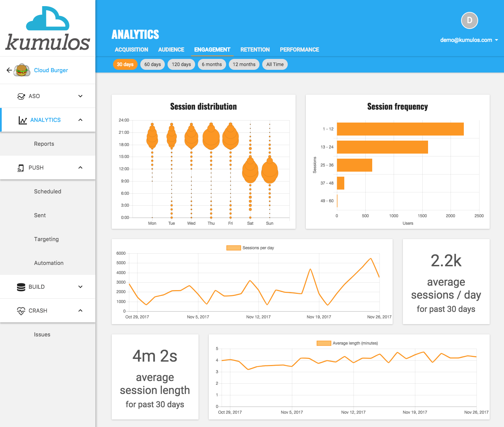Viewport: 504px width, 427px height.
Task: Open Reports under Analytics
Action: click(44, 144)
